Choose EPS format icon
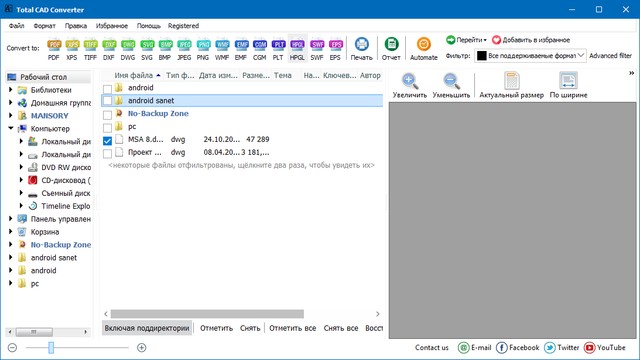The width and height of the screenshot is (640, 360). pos(336,49)
